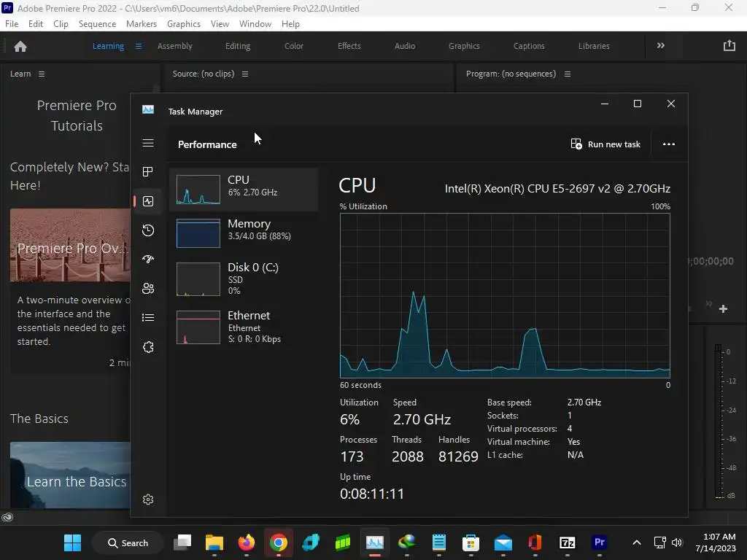
Task: Open Help menu
Action: point(290,24)
